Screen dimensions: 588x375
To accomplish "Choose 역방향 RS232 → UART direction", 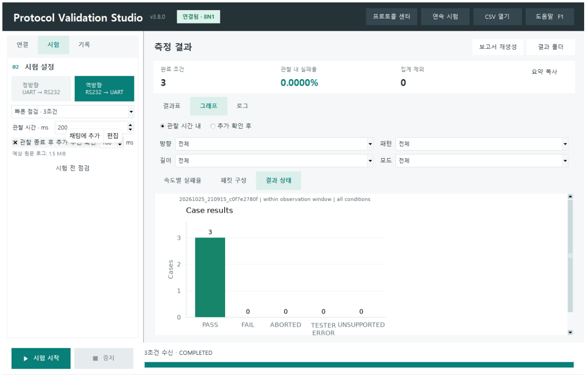I will click(x=104, y=89).
